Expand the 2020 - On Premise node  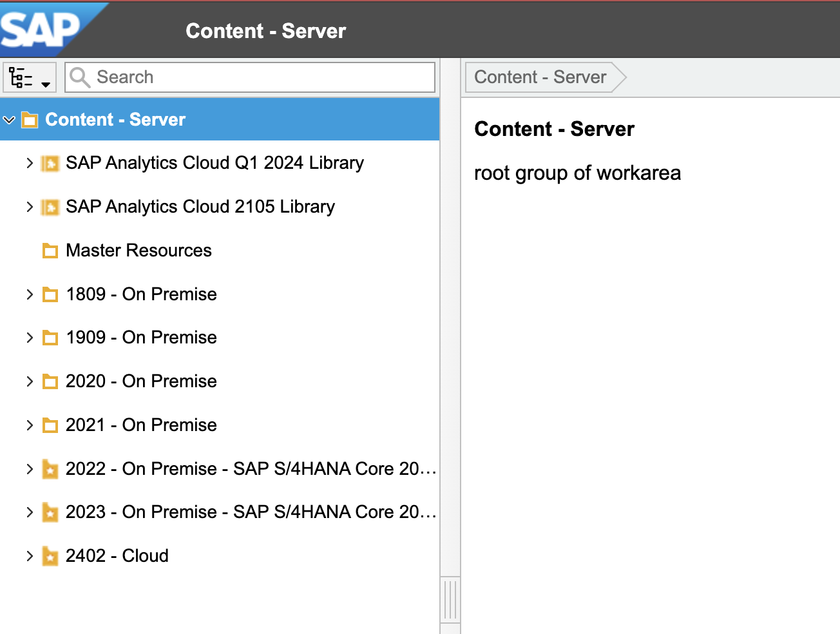click(30, 381)
